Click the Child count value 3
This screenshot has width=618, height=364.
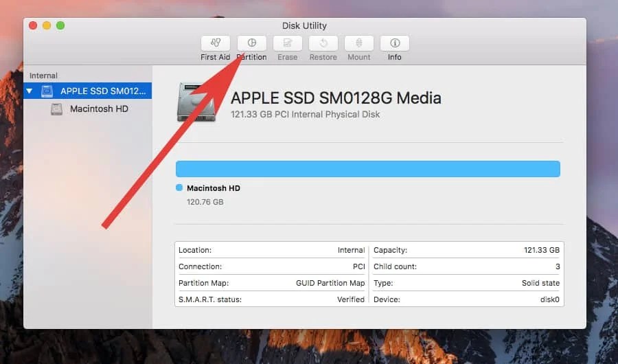point(558,266)
